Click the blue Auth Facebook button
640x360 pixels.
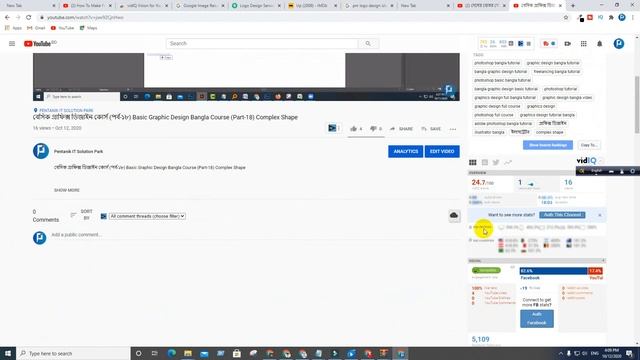click(x=537, y=318)
